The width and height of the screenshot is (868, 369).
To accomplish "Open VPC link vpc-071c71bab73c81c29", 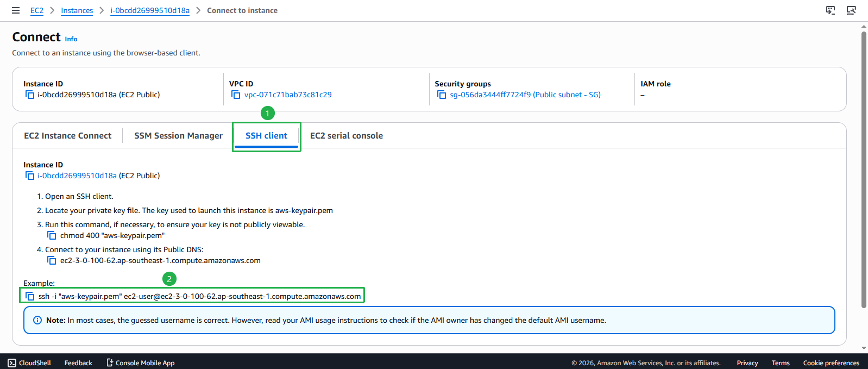I will pos(288,95).
